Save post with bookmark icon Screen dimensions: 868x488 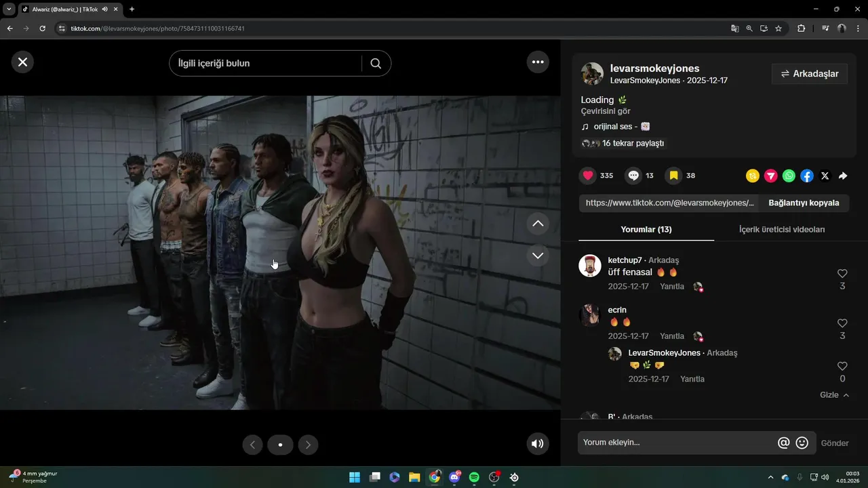(x=673, y=176)
